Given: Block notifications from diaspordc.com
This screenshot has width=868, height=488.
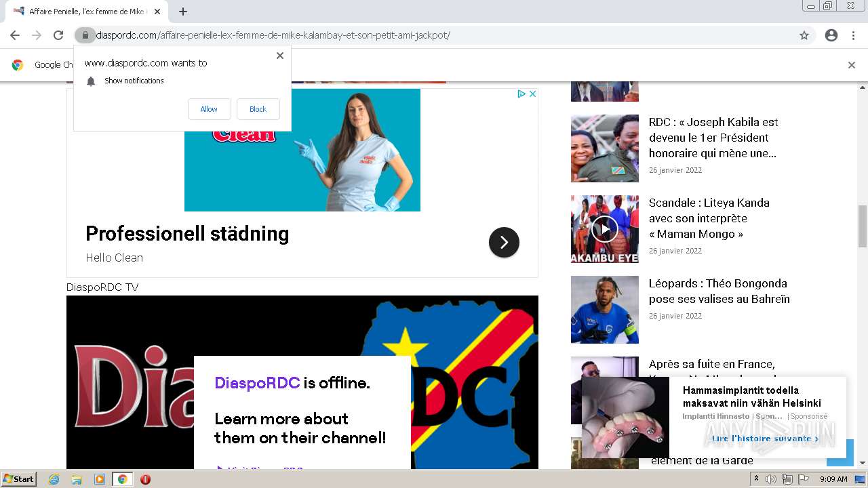Looking at the screenshot, I should [258, 109].
